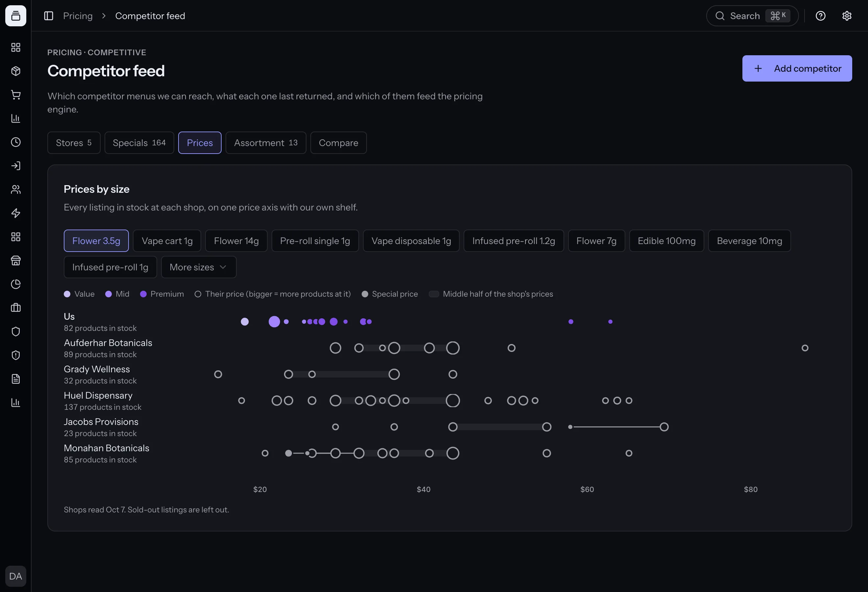Open the settings gear icon

pos(846,16)
